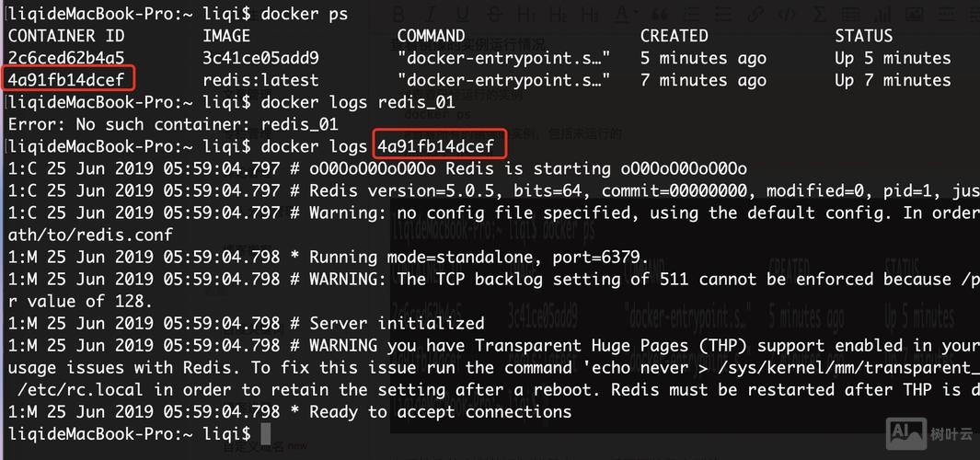Insert a hyperlink with the link icon

tap(755, 15)
